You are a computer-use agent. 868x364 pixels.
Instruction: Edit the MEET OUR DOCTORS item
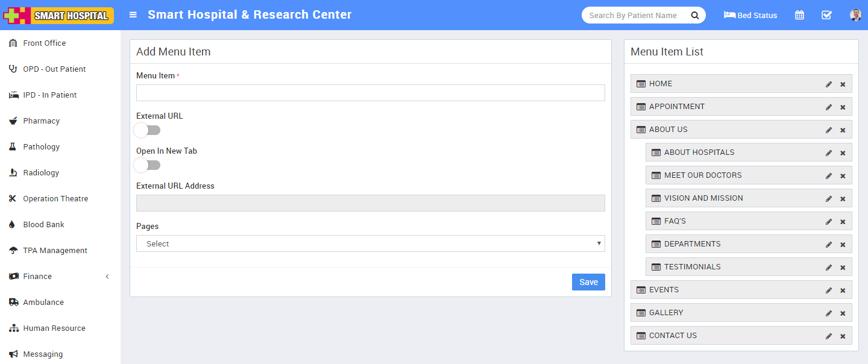click(x=829, y=176)
